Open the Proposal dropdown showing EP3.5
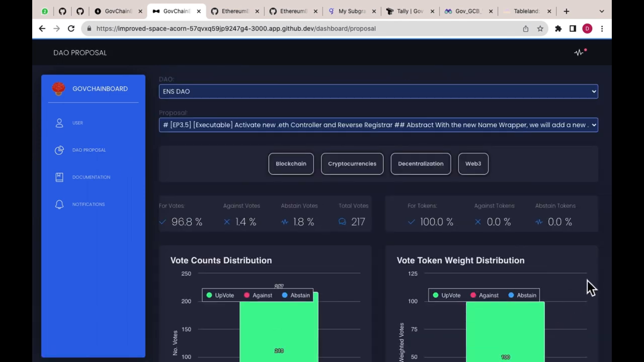This screenshot has width=644, height=362. 378,125
